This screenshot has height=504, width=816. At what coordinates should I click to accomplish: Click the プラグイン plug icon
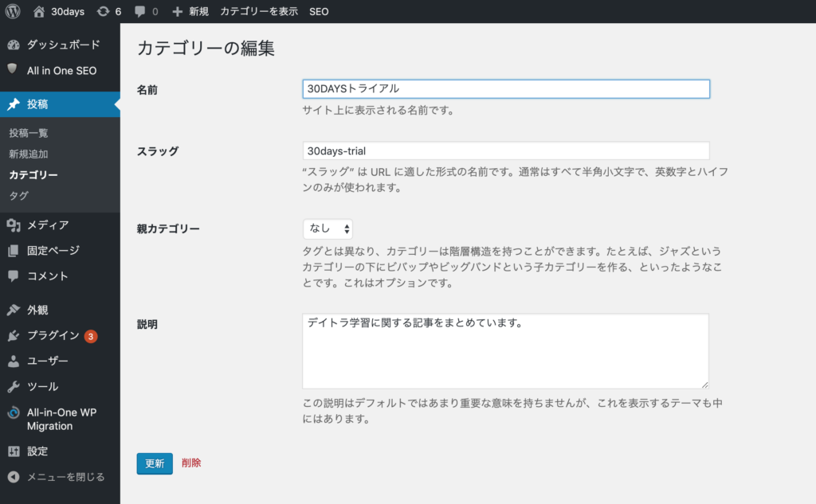click(14, 336)
